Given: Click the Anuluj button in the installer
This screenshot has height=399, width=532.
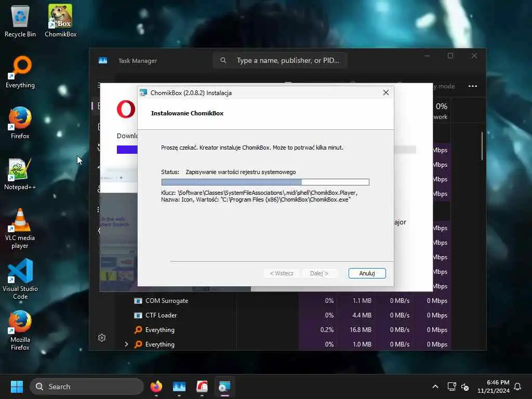Looking at the screenshot, I should coord(367,273).
